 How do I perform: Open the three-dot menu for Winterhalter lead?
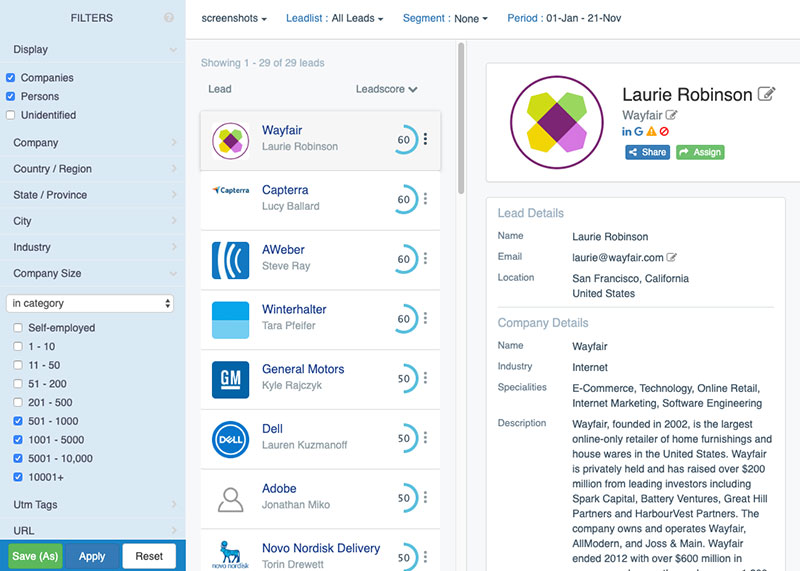426,318
